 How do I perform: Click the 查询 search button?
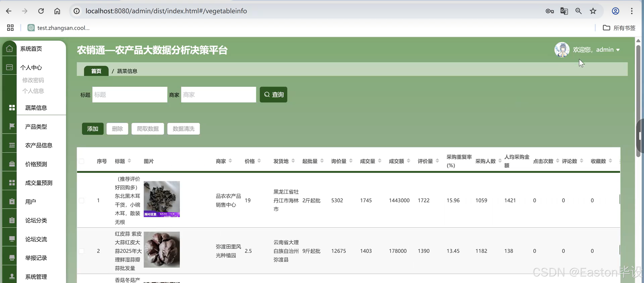(273, 95)
